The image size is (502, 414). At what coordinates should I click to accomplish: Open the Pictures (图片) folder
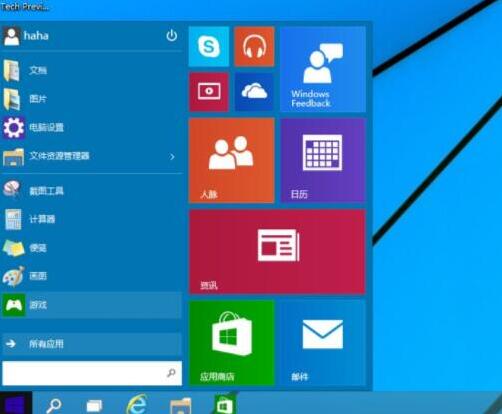[92, 99]
